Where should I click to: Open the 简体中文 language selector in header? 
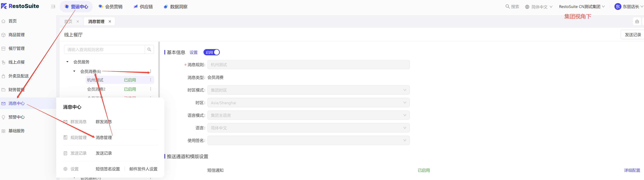point(539,7)
